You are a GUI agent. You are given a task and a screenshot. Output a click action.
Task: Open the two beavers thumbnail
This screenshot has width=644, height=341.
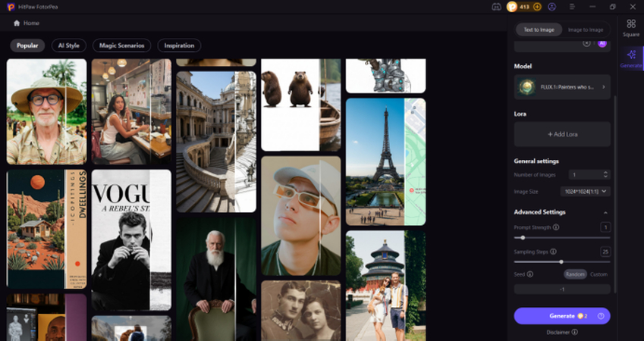pyautogui.click(x=301, y=105)
